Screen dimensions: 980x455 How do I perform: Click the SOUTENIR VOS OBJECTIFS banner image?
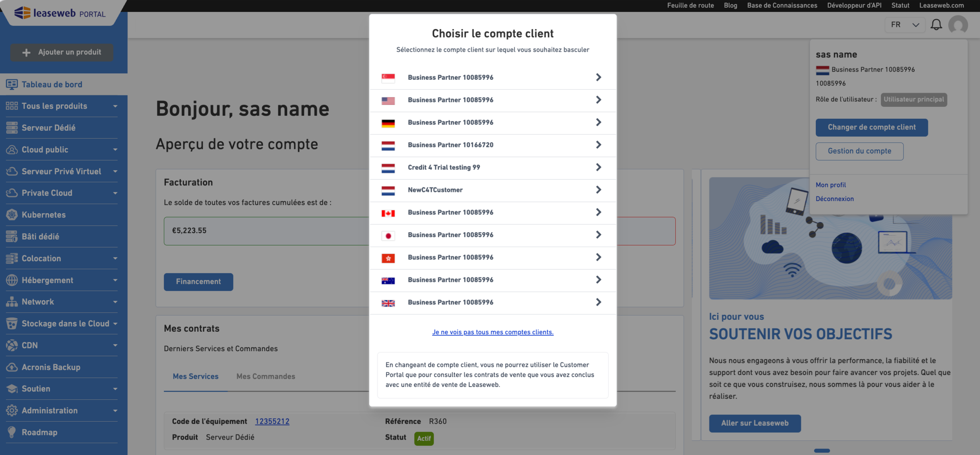(x=830, y=238)
